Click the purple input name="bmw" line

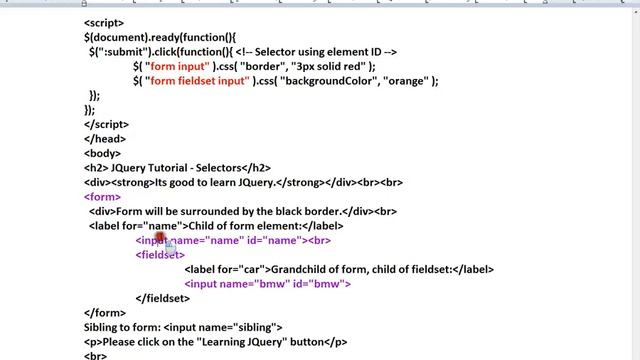point(267,284)
